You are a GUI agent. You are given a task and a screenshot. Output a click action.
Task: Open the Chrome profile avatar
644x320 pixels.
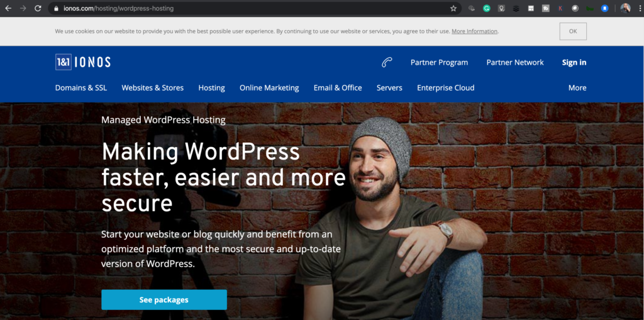[625, 8]
